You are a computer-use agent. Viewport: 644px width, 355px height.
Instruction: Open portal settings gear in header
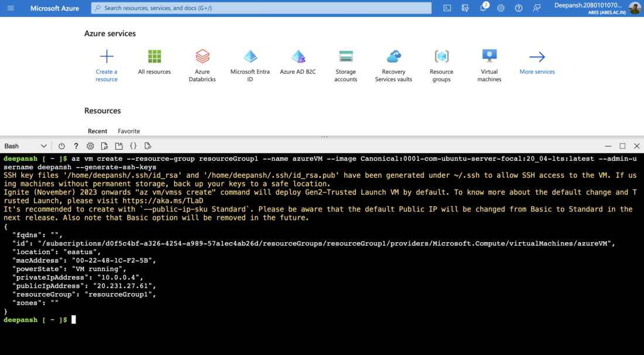501,8
